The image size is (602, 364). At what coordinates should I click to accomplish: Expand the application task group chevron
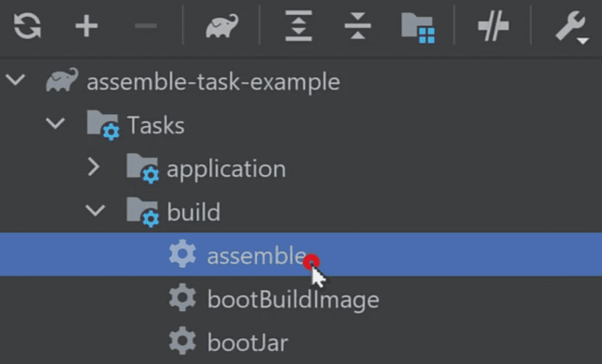94,168
